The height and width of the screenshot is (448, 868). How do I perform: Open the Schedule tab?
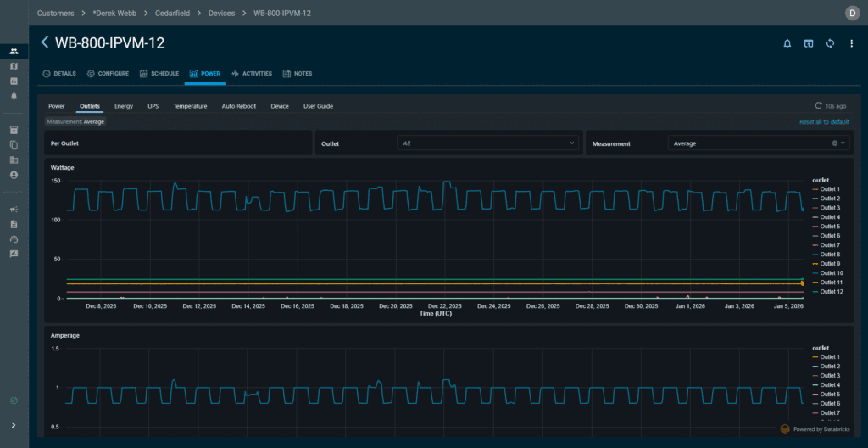[159, 74]
